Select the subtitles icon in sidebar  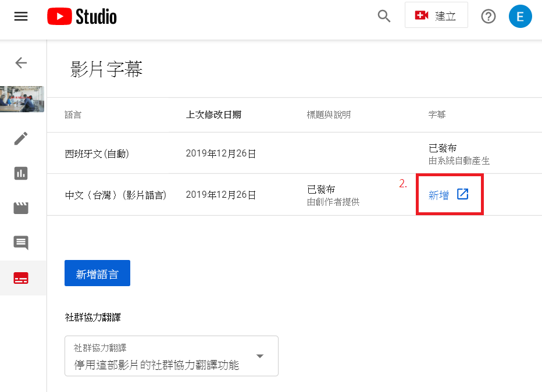coord(21,278)
